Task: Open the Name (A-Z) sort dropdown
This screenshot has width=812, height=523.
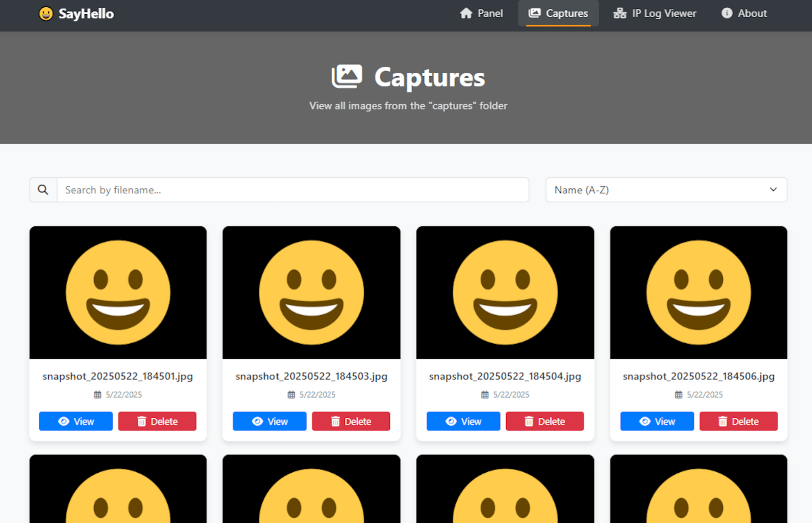Action: 666,189
